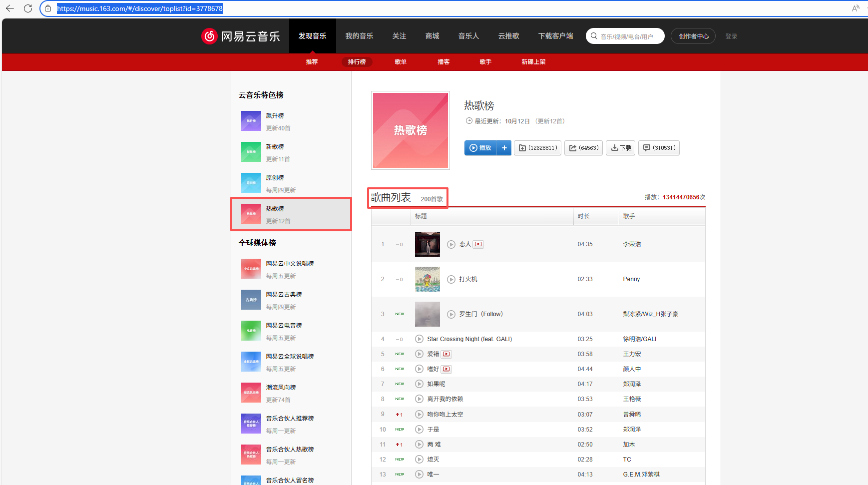This screenshot has width=868, height=485.
Task: Play the song 吻你吻上太空
Action: [420, 415]
